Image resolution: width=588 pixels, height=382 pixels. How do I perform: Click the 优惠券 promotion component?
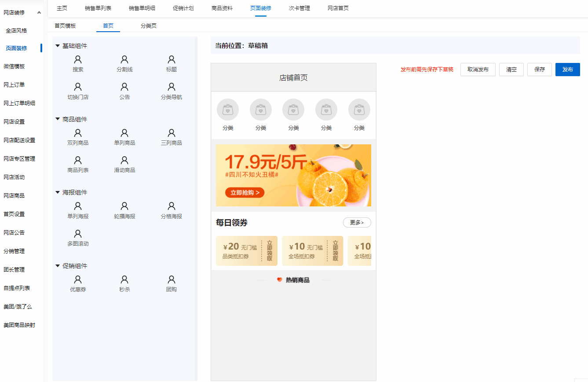pyautogui.click(x=78, y=284)
